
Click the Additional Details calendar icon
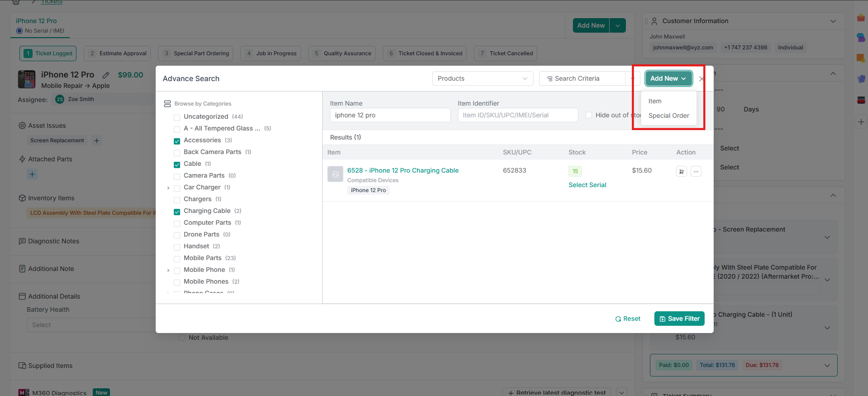click(x=22, y=296)
